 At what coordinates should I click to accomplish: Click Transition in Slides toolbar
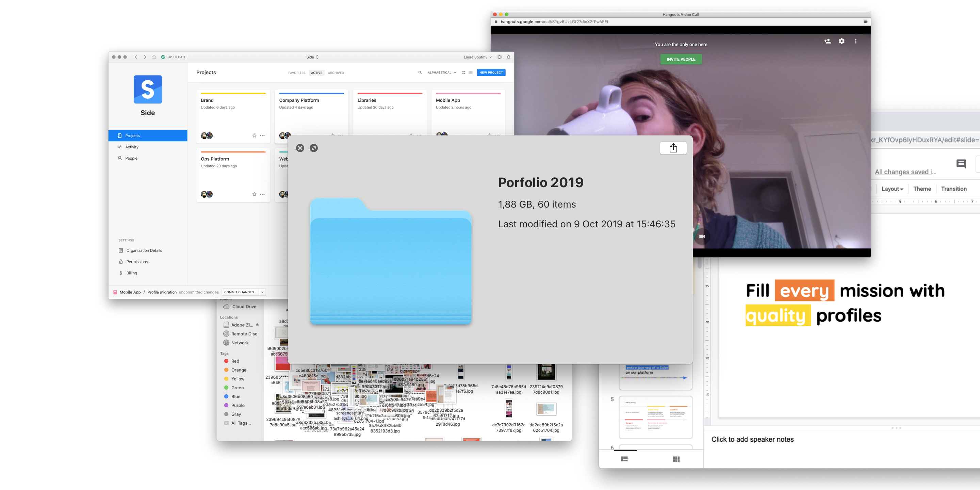(x=953, y=189)
